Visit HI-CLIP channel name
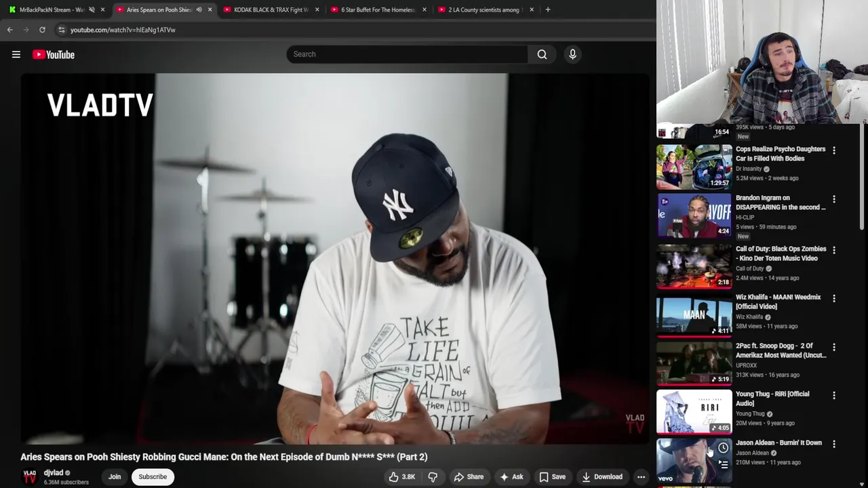868x488 pixels. tap(745, 218)
